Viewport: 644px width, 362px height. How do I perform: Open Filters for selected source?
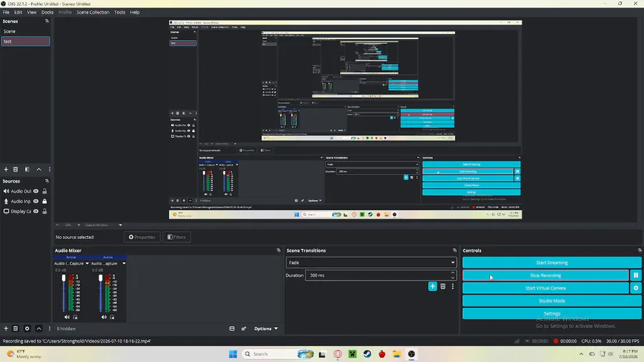point(177,237)
